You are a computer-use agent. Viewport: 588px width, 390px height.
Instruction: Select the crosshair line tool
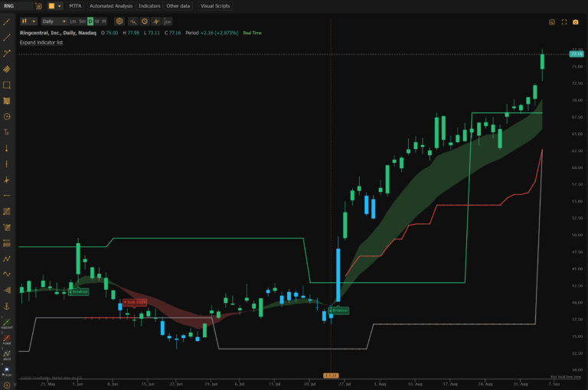click(x=6, y=180)
